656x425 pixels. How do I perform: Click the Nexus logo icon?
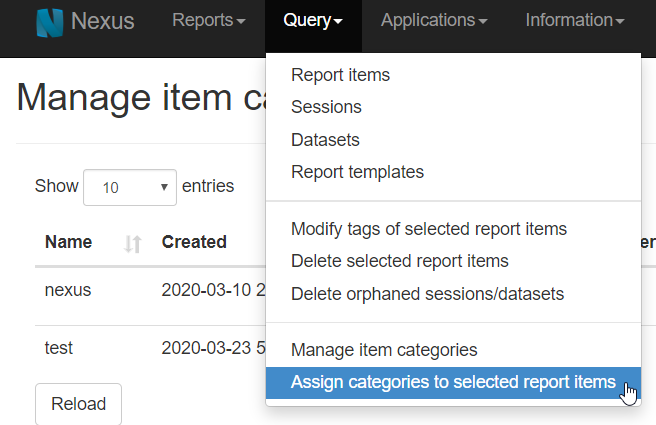[49, 23]
